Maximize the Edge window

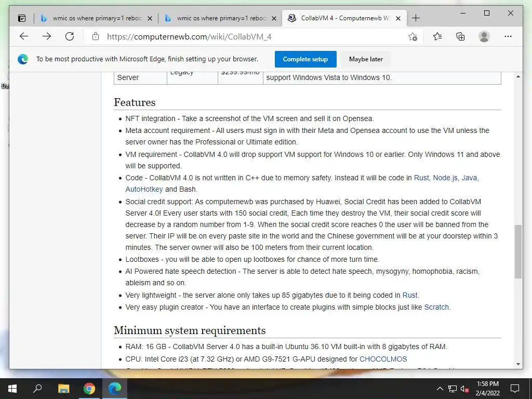tap(486, 13)
